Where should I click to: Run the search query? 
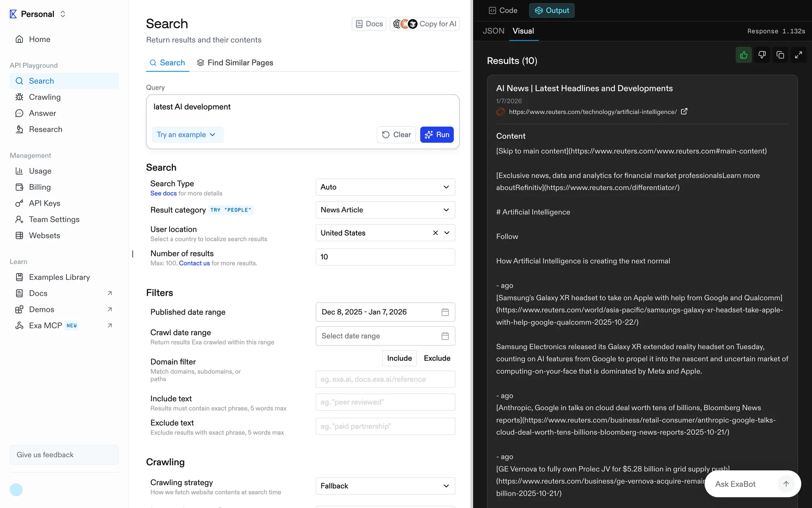(x=437, y=135)
